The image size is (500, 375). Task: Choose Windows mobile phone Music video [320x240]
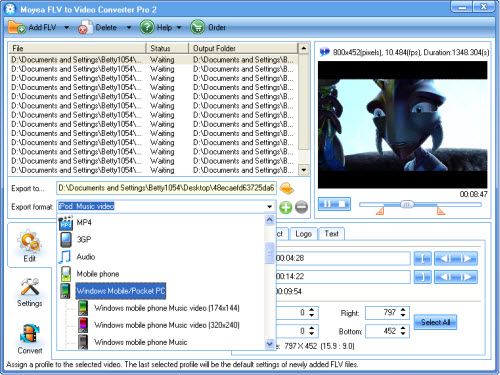coord(167,325)
